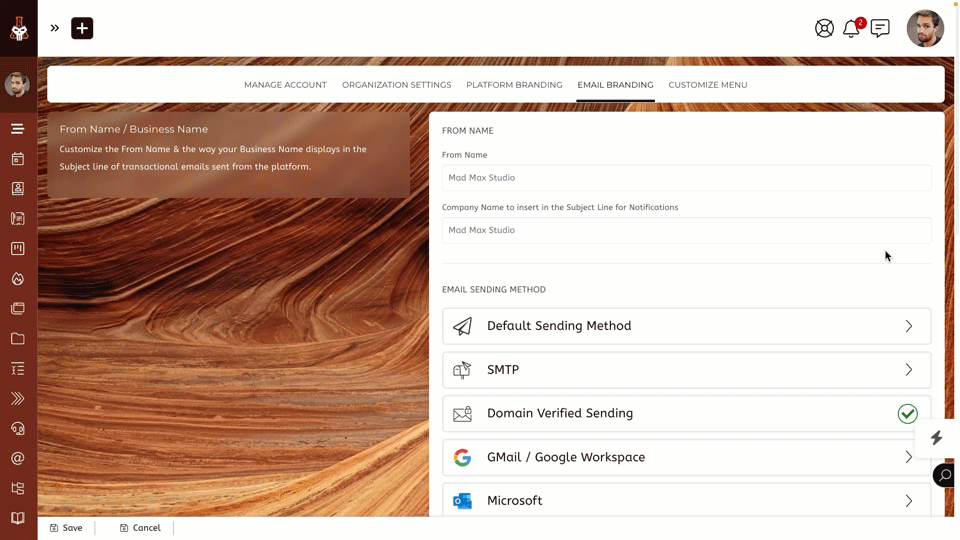This screenshot has height=540, width=960.
Task: Expand sidebar with double chevron at top
Action: click(x=55, y=28)
